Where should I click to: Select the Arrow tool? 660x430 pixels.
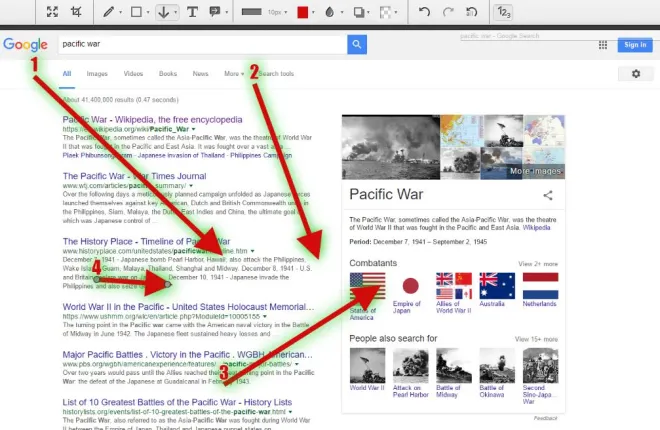point(163,12)
